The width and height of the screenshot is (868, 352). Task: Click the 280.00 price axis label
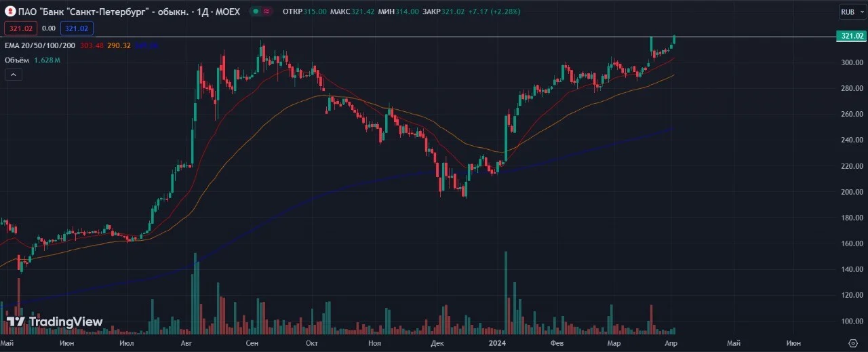coord(852,88)
